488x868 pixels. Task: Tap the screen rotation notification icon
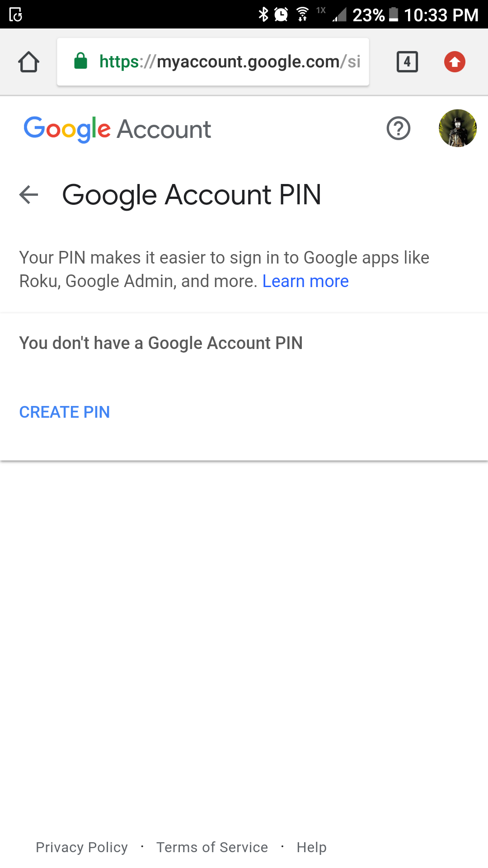coord(16,15)
